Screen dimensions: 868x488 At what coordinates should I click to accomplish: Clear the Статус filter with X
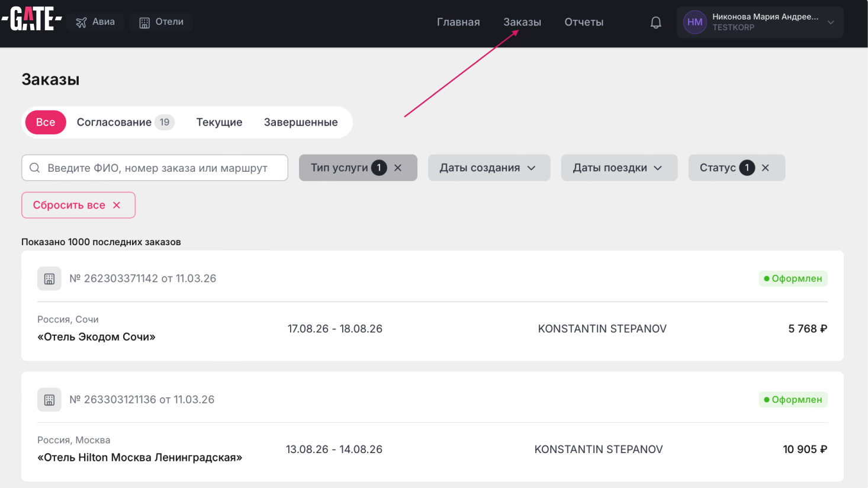(766, 168)
